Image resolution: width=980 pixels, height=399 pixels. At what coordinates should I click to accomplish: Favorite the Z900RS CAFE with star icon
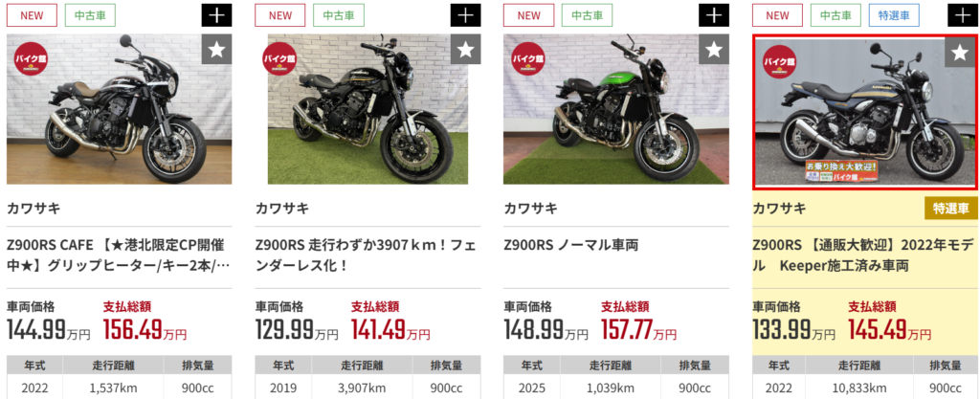[216, 50]
